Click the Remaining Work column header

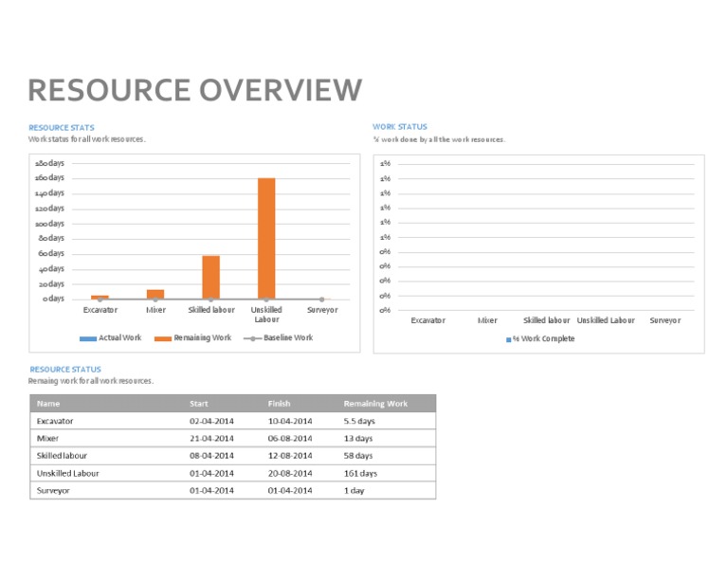(375, 404)
